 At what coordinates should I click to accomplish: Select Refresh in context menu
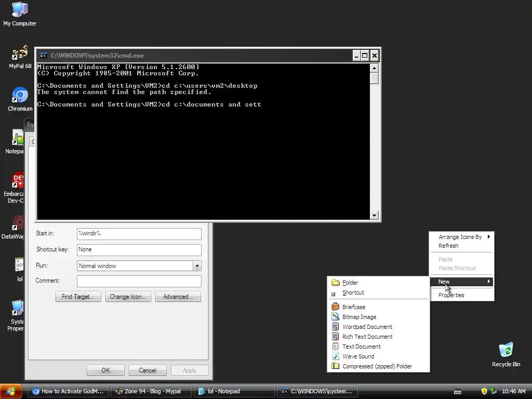click(462, 246)
